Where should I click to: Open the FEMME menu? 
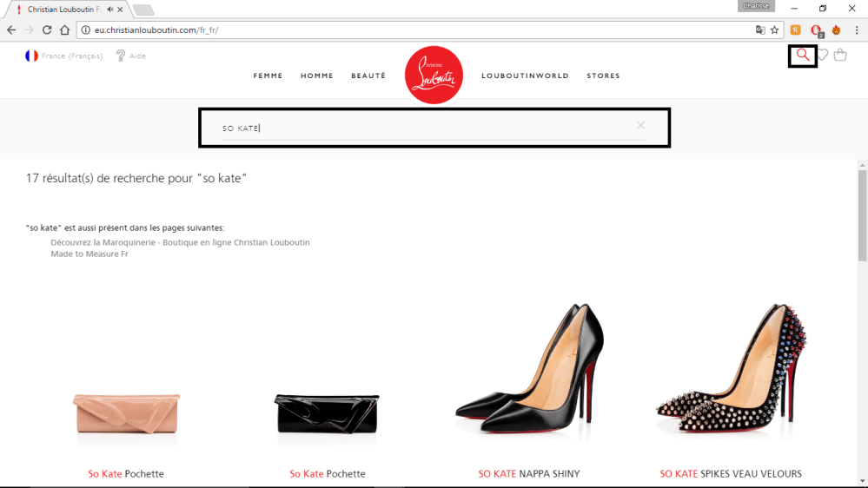pos(268,76)
